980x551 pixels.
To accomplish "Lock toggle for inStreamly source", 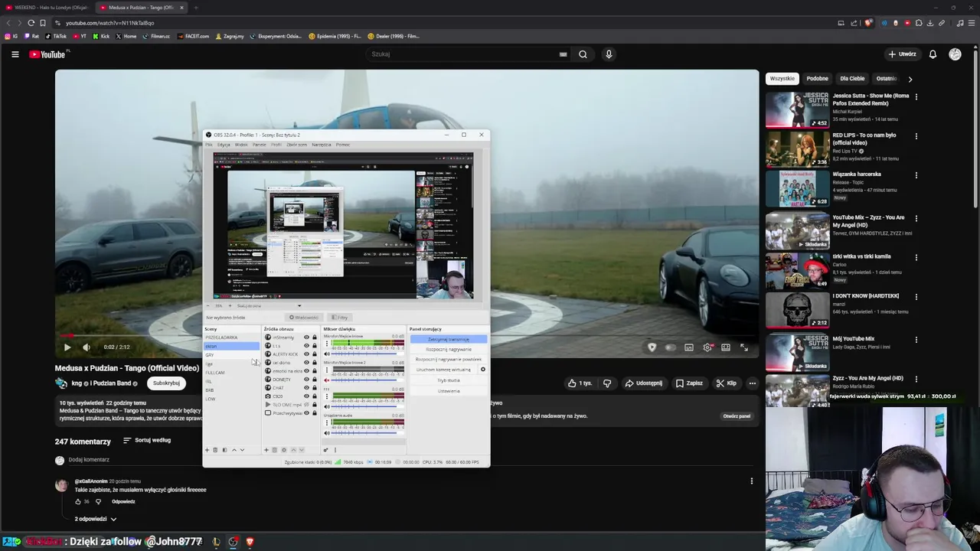I will (x=315, y=337).
